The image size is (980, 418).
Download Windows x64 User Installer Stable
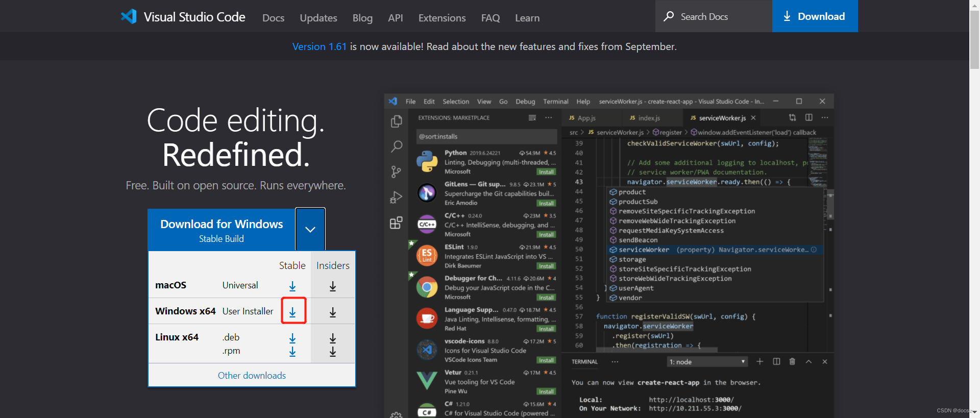292,312
